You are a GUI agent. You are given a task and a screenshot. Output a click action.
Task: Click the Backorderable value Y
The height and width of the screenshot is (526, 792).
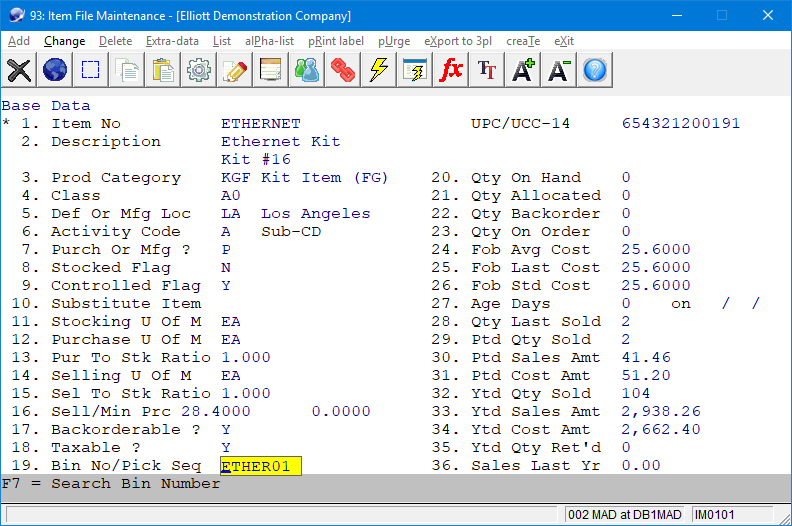226,429
